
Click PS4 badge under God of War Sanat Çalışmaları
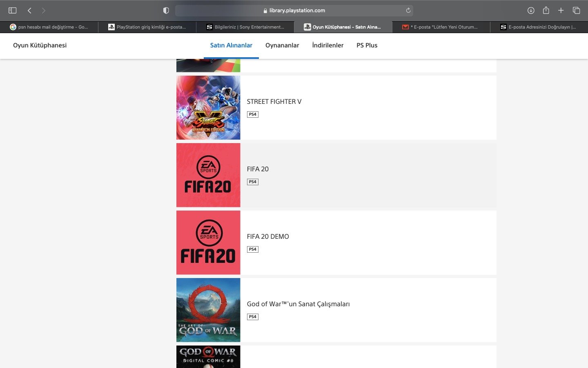click(x=253, y=317)
